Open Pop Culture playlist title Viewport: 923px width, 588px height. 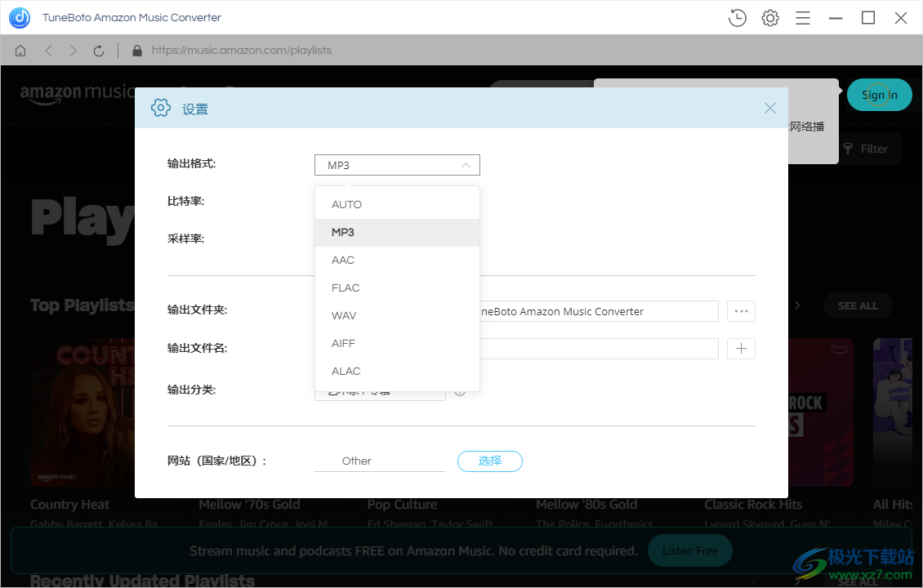click(x=402, y=505)
